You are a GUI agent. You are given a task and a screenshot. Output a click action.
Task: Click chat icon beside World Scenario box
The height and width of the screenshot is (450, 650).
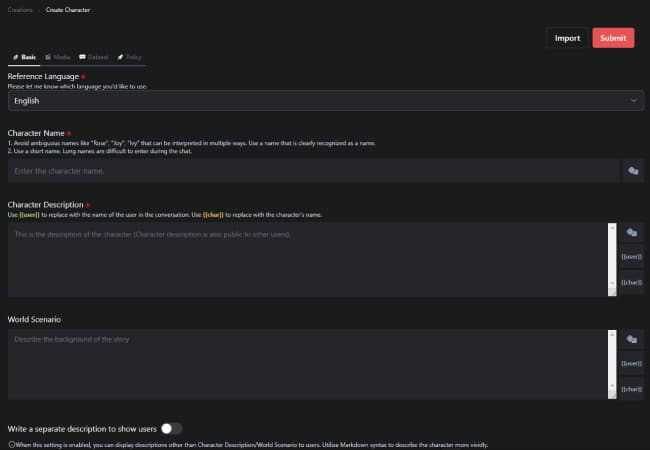pyautogui.click(x=632, y=340)
